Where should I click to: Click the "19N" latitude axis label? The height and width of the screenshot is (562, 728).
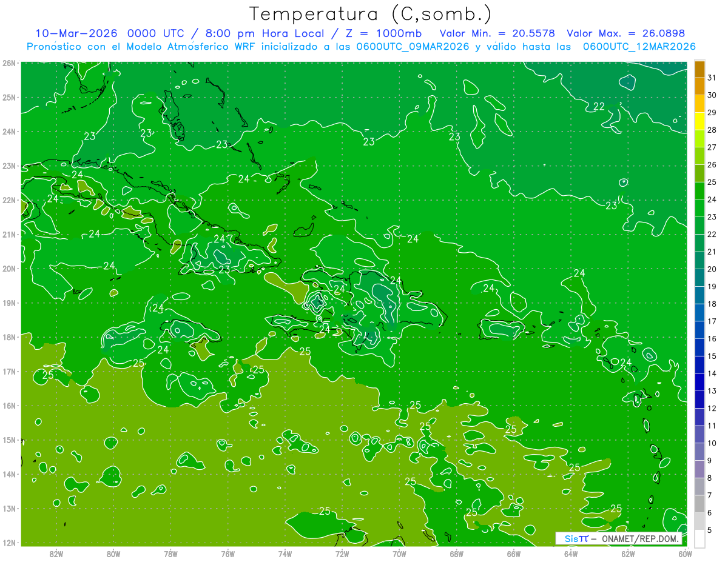[9, 303]
